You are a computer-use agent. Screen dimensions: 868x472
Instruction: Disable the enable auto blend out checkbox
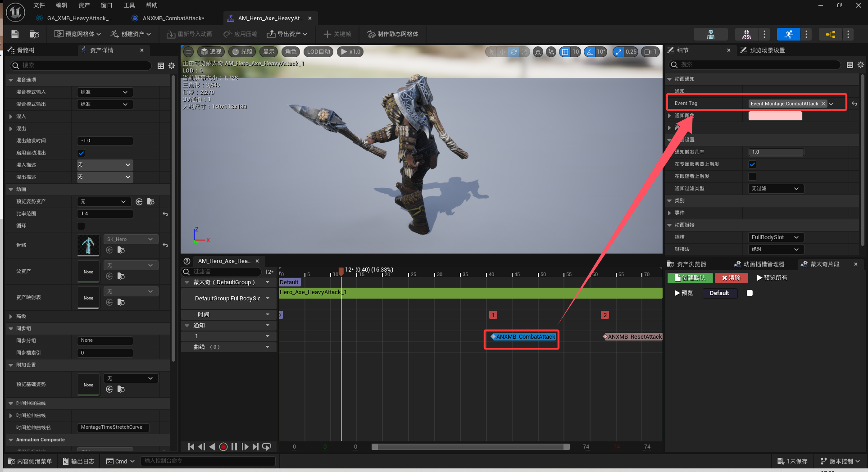pos(81,153)
